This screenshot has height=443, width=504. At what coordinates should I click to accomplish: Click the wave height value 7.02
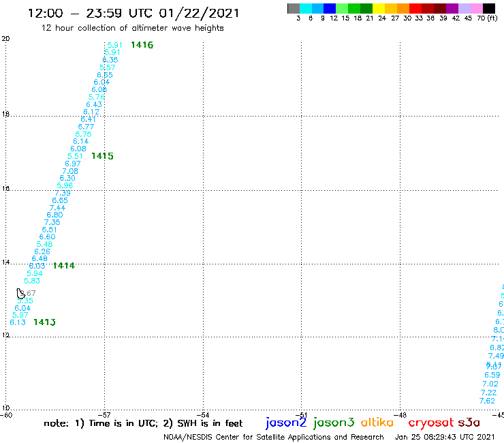(490, 384)
